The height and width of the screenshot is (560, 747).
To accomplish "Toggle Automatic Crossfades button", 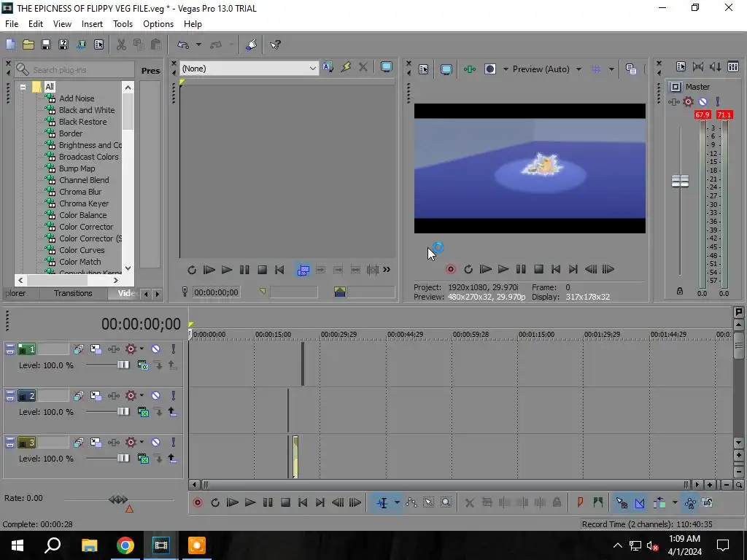I will pyautogui.click(x=640, y=502).
